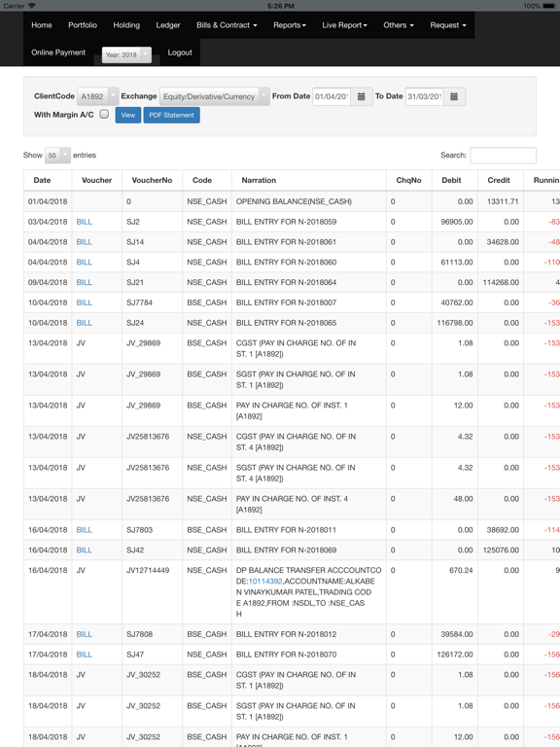The width and height of the screenshot is (560, 747).
Task: Sort table by ChqNo column header
Action: pyautogui.click(x=408, y=180)
